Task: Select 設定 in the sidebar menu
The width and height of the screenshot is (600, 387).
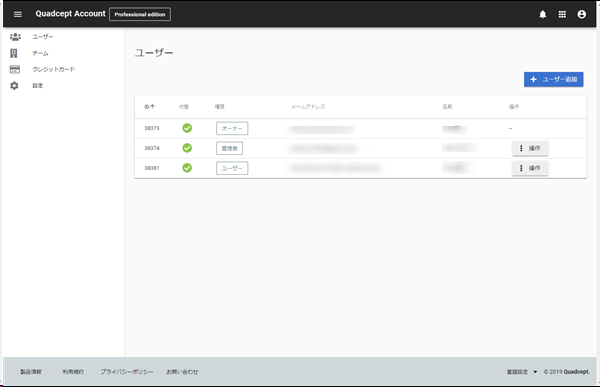Action: (38, 86)
